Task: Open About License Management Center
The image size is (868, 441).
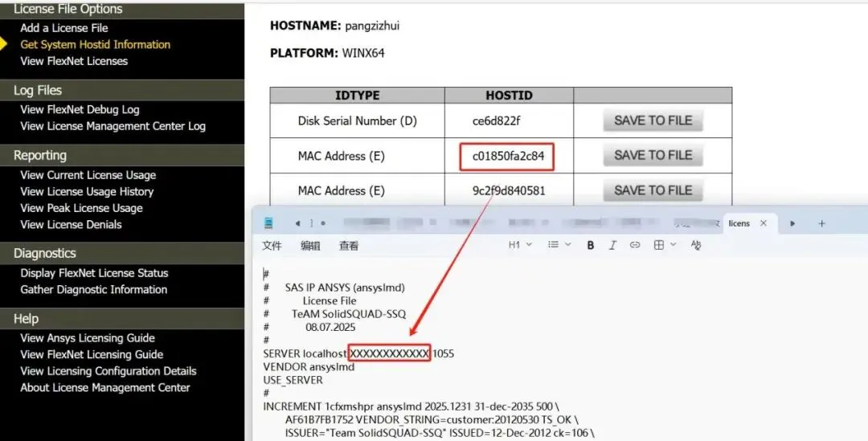Action: pyautogui.click(x=105, y=388)
